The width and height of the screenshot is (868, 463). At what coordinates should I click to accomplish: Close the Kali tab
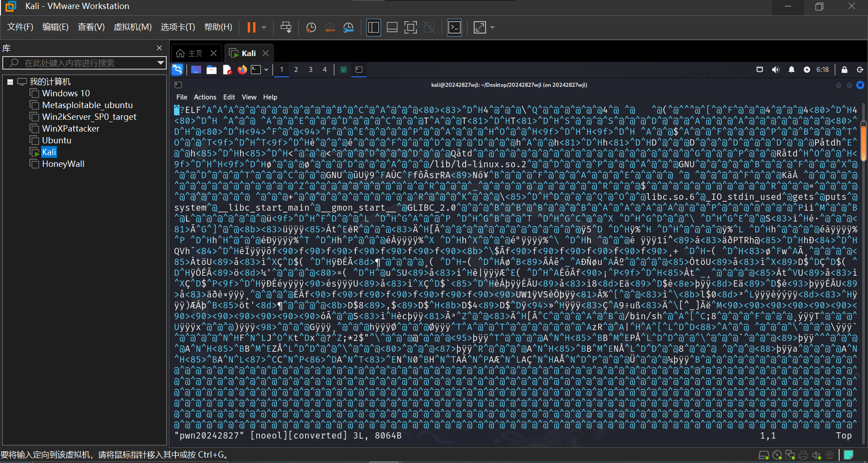(x=265, y=53)
